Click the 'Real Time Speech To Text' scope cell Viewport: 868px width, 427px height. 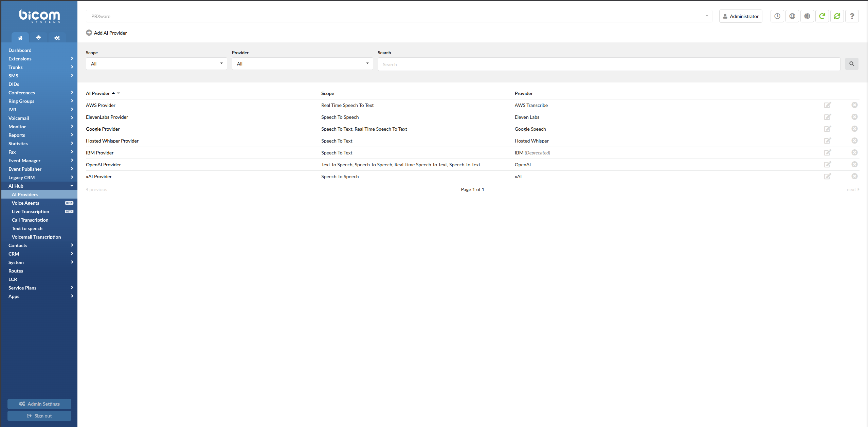click(347, 105)
